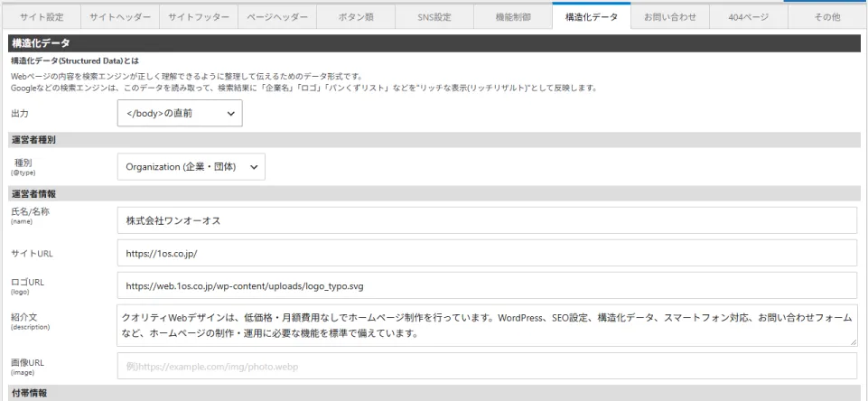Viewport: 868px width, 401px height.
Task: Edit the 紹介文 description textarea
Action: [x=487, y=326]
